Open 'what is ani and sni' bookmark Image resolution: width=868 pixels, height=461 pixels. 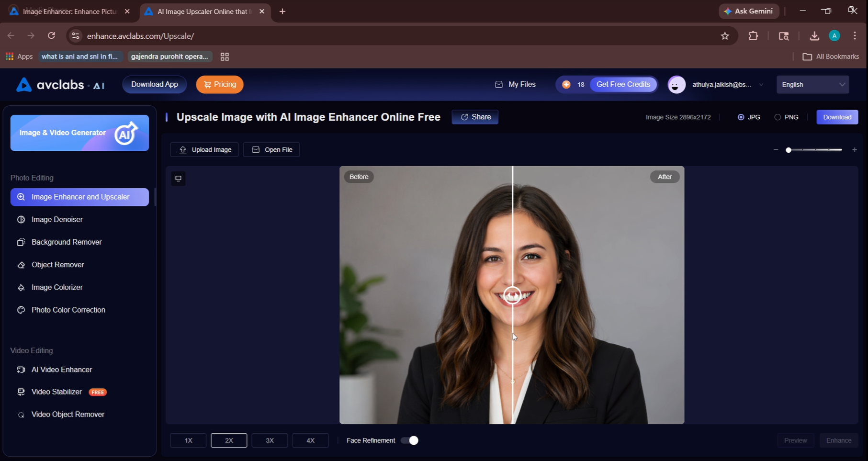(80, 56)
